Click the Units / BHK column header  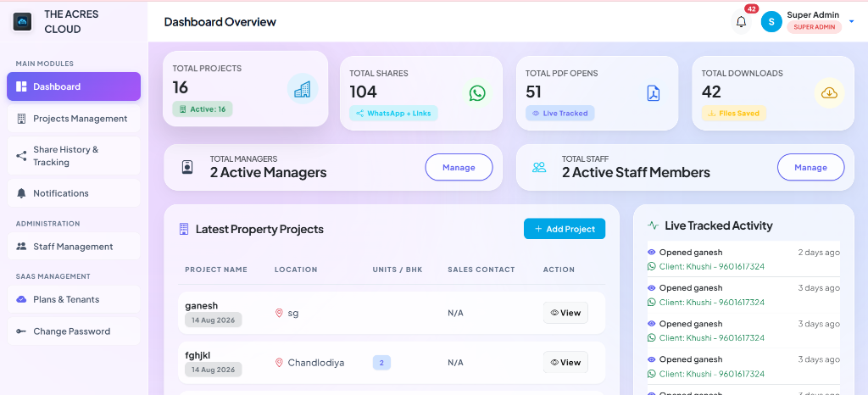[398, 270]
